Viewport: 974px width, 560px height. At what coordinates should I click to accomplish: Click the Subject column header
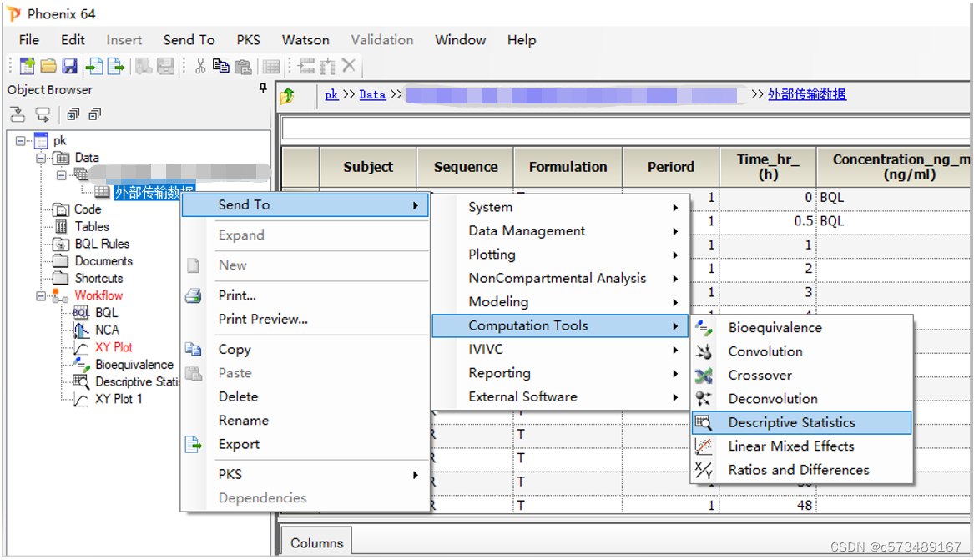pyautogui.click(x=368, y=167)
